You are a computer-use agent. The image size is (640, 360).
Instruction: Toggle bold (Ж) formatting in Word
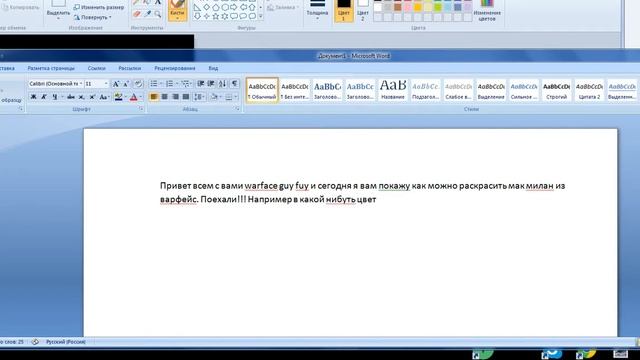[33, 97]
